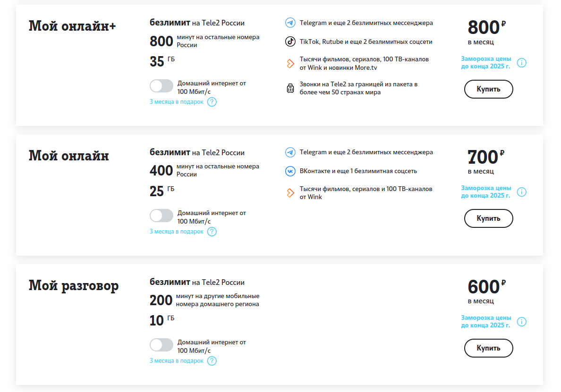The height and width of the screenshot is (392, 561).
Task: Enable home internet toggle in Мой онлайн
Action: 161,216
